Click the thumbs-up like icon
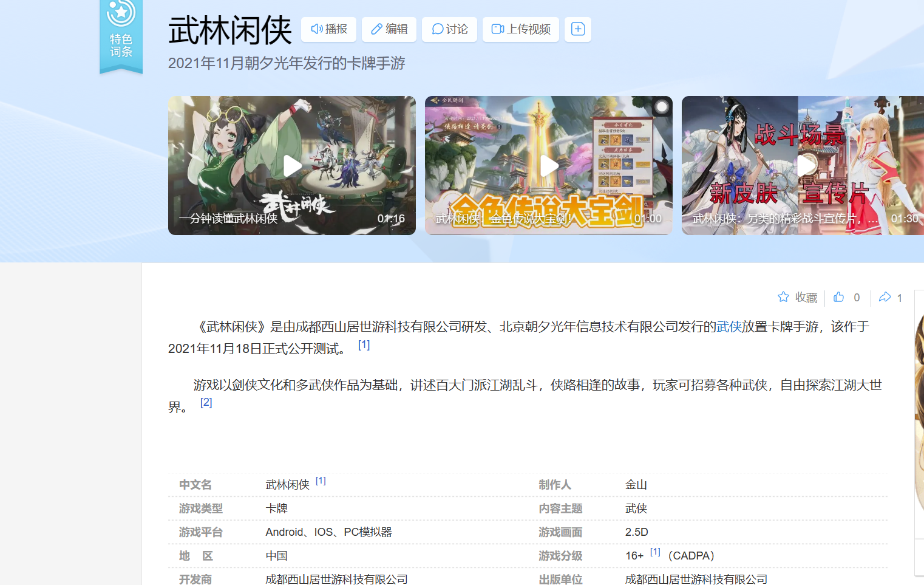The width and height of the screenshot is (924, 585). click(x=839, y=297)
